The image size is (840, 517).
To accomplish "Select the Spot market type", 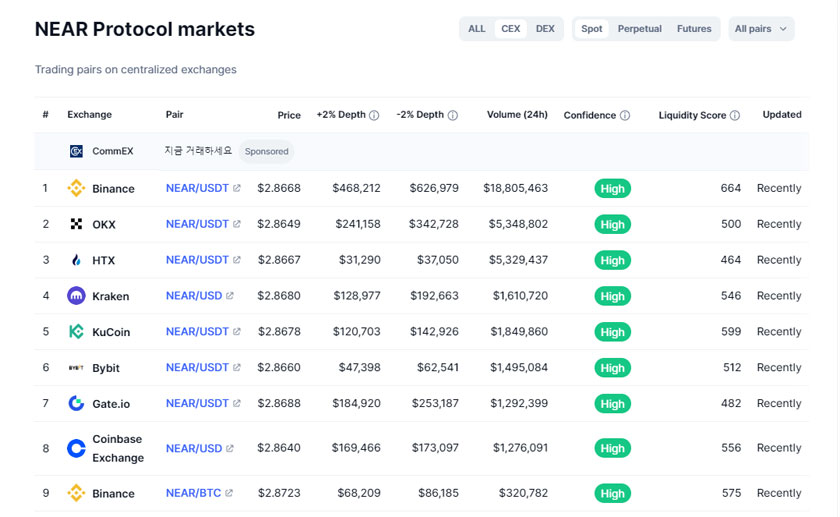I will point(591,29).
